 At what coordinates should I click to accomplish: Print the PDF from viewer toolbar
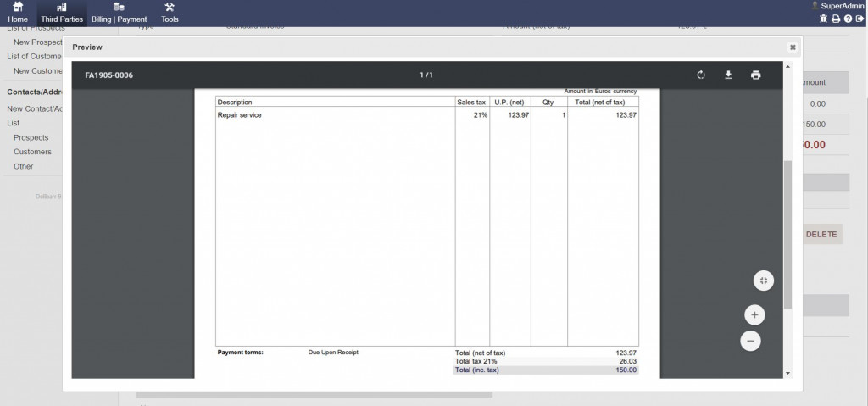coord(755,75)
